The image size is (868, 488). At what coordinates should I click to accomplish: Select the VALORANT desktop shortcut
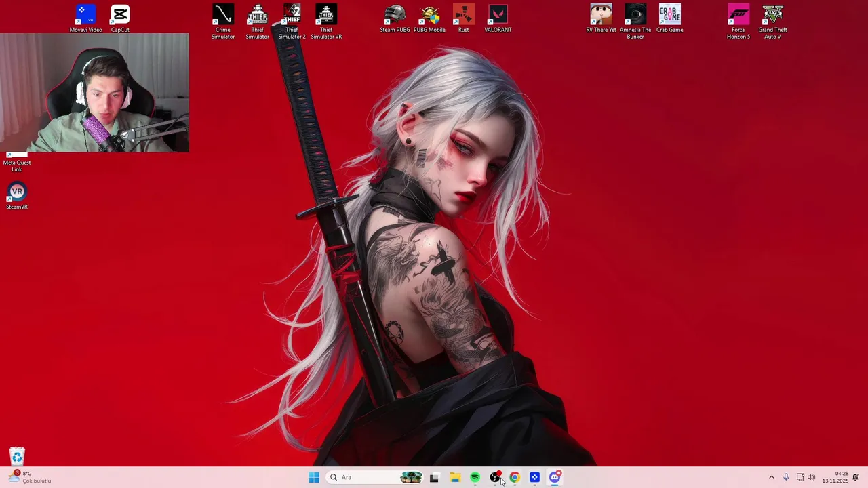click(498, 18)
